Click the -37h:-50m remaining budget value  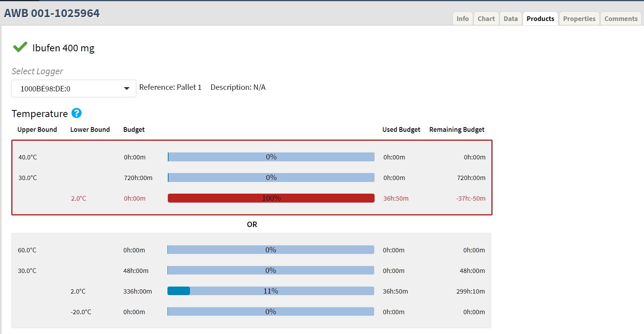(471, 198)
